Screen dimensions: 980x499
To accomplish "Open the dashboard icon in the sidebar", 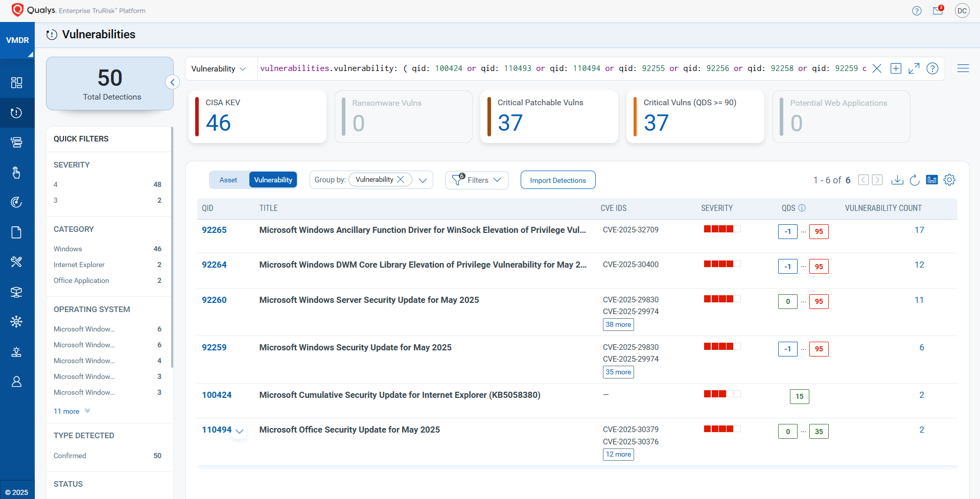I will [16, 83].
